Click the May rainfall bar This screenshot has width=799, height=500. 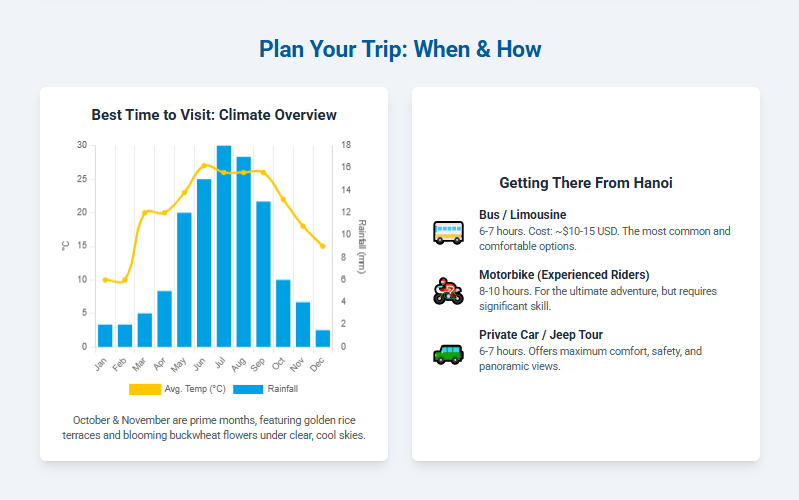pyautogui.click(x=184, y=280)
